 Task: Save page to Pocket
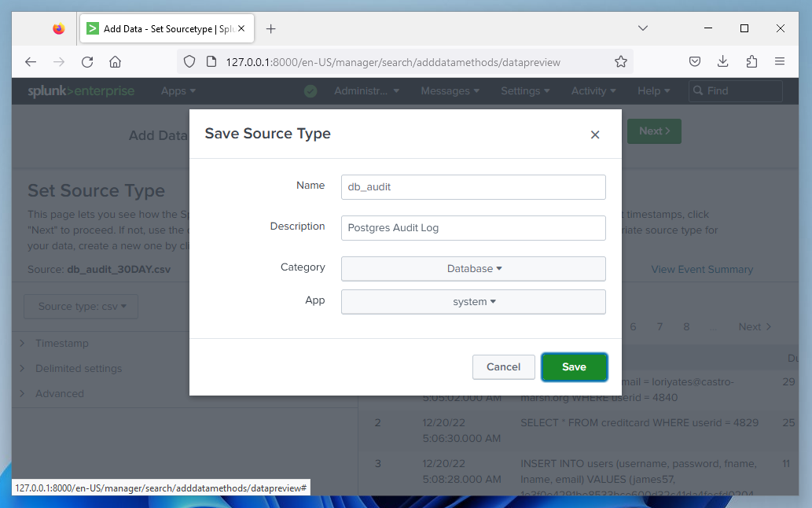pos(694,62)
